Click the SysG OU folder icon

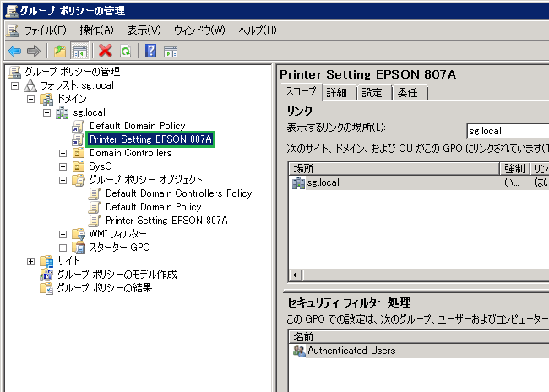[79, 166]
